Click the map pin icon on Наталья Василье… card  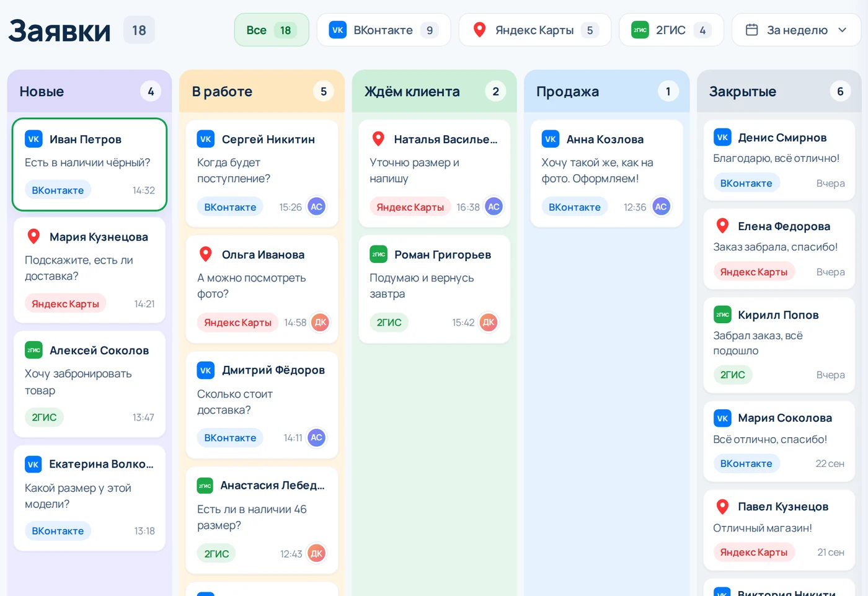(378, 139)
